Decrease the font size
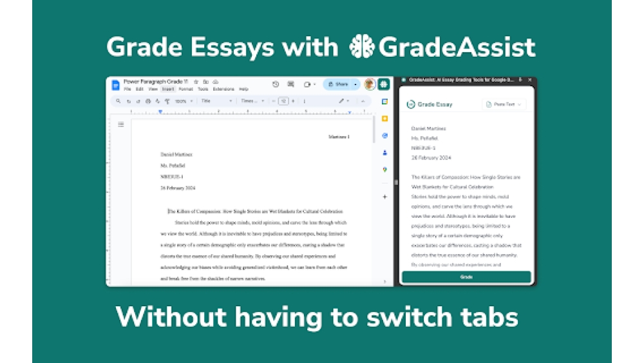The height and width of the screenshot is (363, 644). coord(274,101)
